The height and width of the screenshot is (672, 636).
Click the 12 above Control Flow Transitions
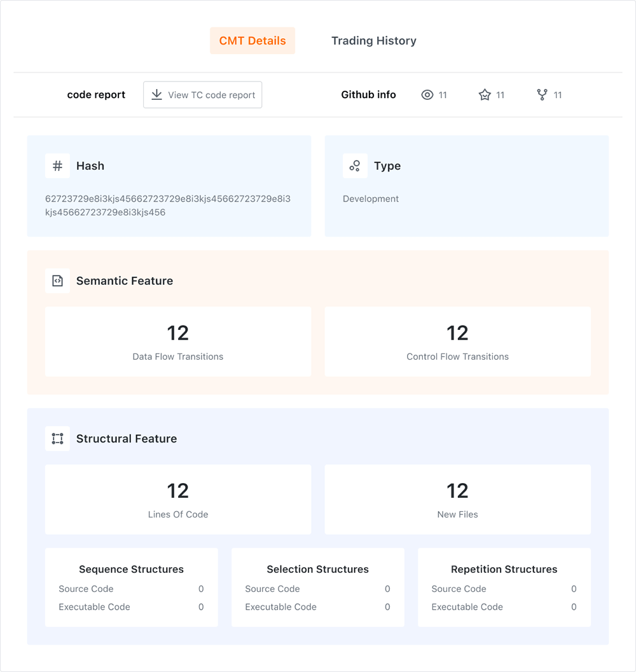coord(457,333)
